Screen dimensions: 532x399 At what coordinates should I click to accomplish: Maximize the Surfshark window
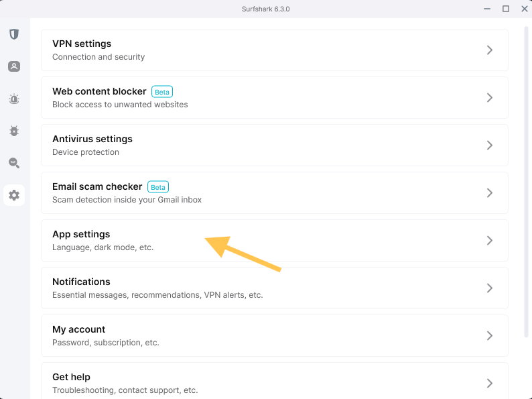tap(506, 9)
